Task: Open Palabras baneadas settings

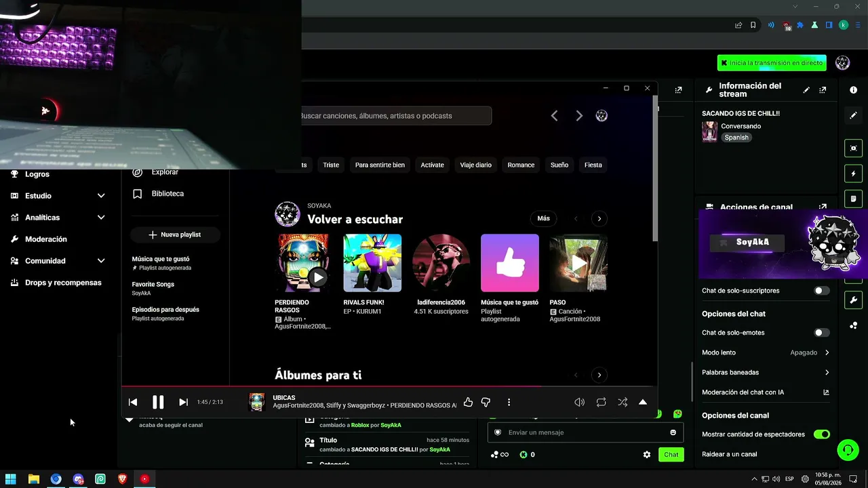Action: click(766, 372)
